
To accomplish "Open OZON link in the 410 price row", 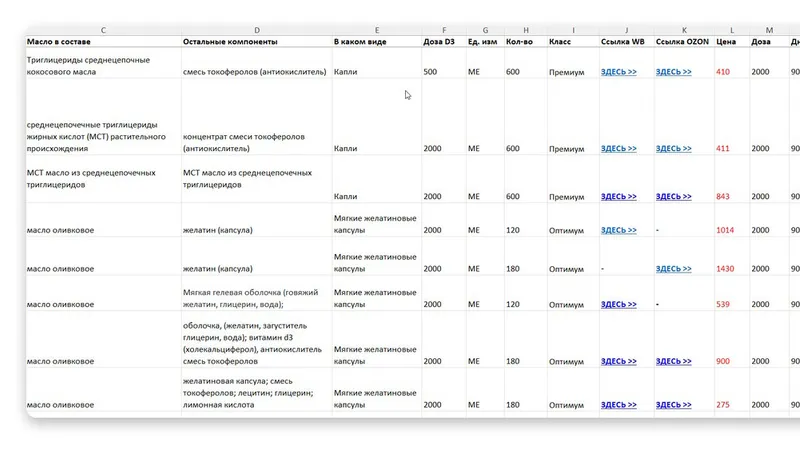I will (x=673, y=72).
